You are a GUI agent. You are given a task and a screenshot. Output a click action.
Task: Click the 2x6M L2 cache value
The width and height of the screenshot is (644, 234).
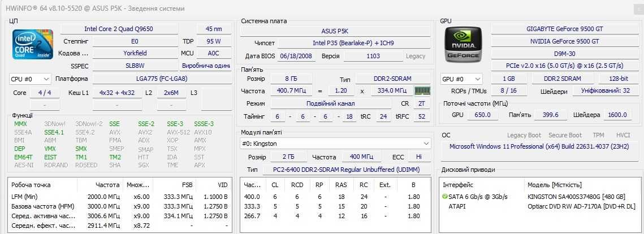point(171,93)
